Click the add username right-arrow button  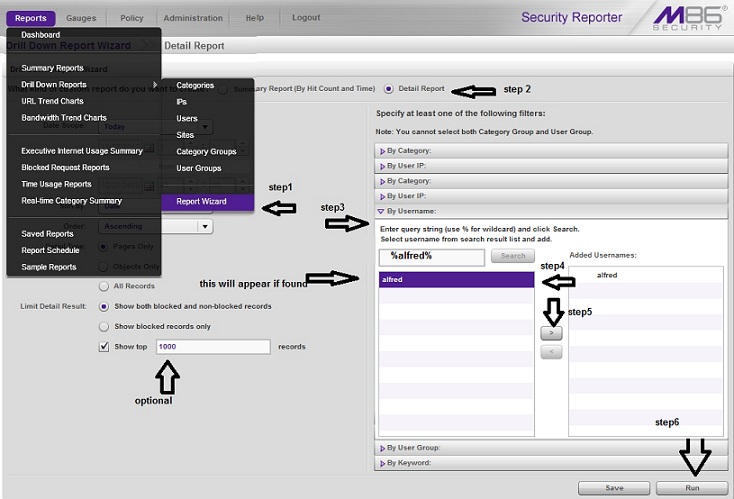click(550, 333)
